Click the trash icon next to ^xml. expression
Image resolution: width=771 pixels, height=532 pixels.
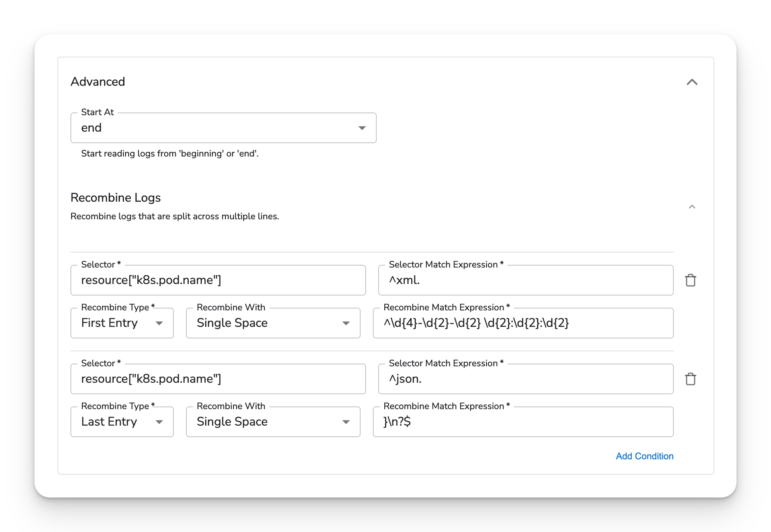(x=691, y=280)
